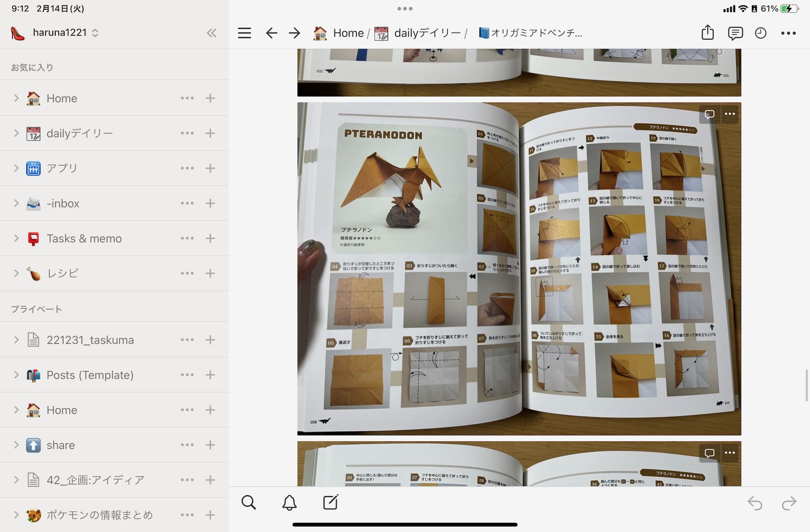The image size is (810, 532).
Task: Open page comments icon in top bar
Action: [x=735, y=33]
